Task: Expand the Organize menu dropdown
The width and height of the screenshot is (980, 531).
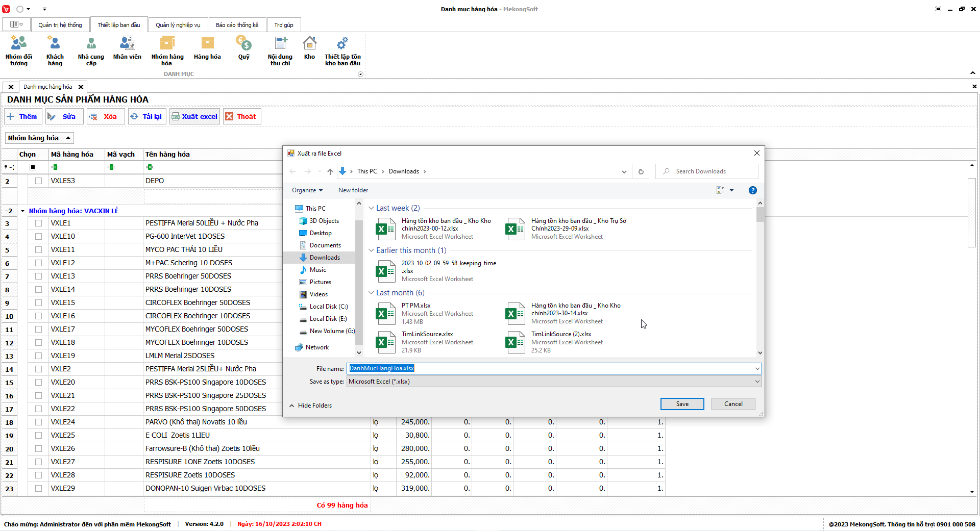Action: [307, 190]
